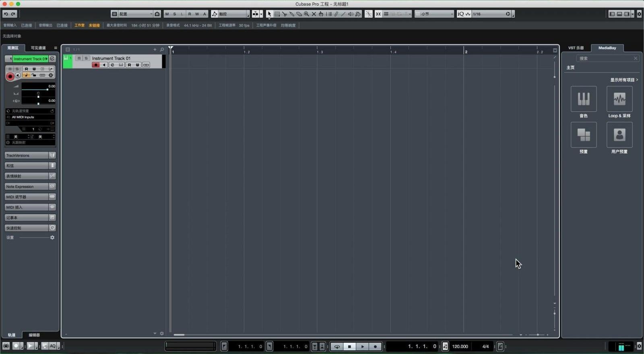Switch to the 编辑器 bottom tab

[x=34, y=335]
